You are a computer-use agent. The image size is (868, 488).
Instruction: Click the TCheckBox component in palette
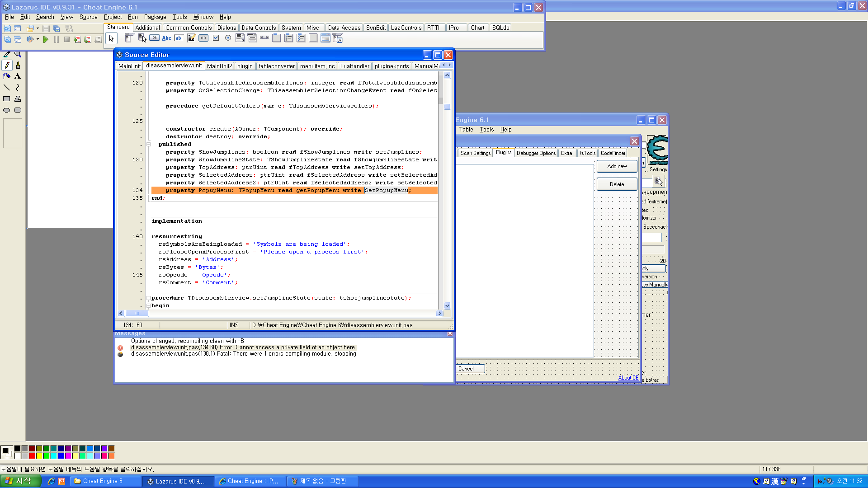coord(216,38)
